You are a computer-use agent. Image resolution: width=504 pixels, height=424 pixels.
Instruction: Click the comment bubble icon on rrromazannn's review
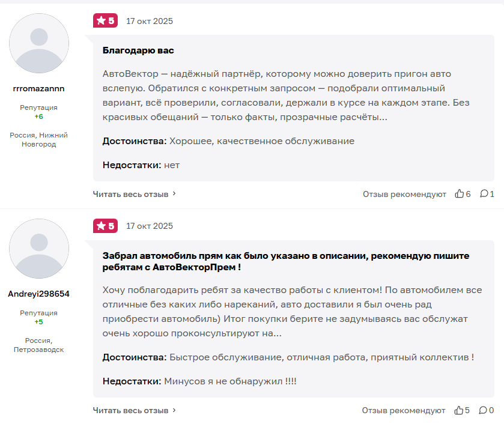tap(484, 194)
